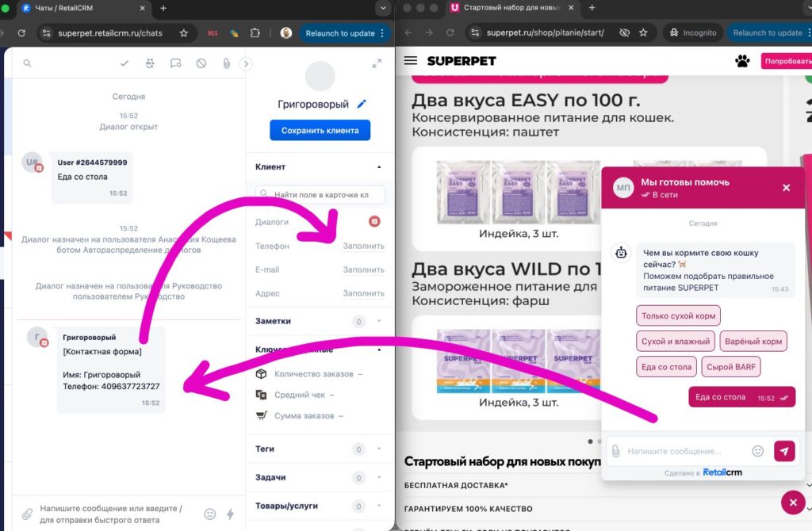Open new tab in left browser window
812x531 pixels.
pyautogui.click(x=163, y=8)
